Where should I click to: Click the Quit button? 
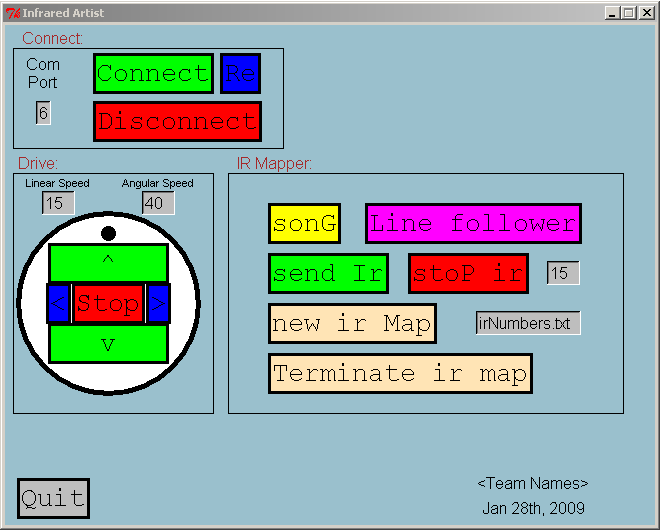53,498
